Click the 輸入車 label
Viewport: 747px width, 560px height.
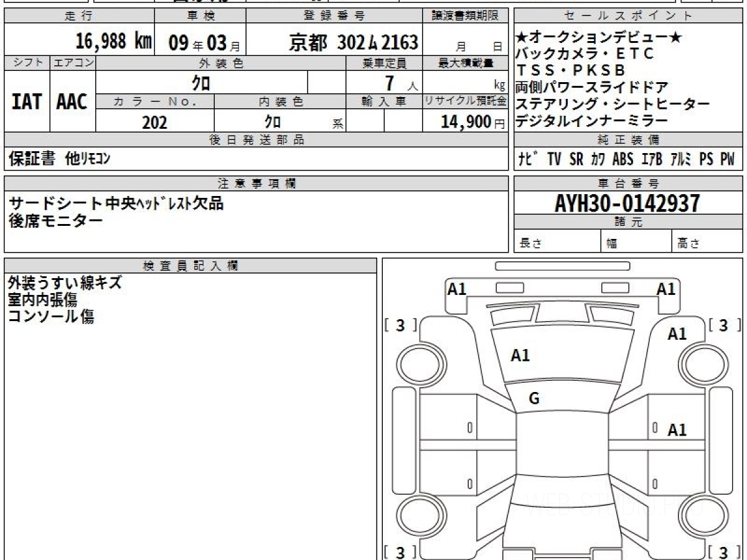[x=384, y=101]
